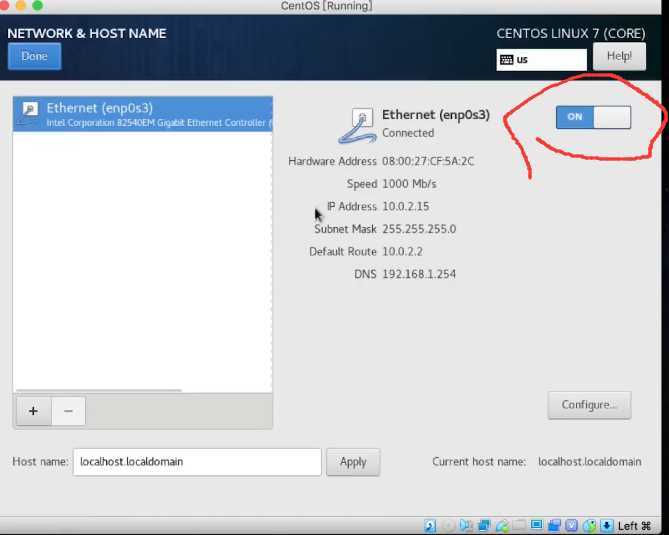Click the video capture icon in status bar
The height and width of the screenshot is (535, 669).
(554, 526)
